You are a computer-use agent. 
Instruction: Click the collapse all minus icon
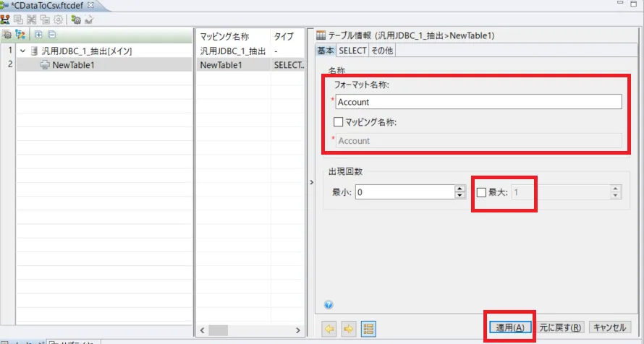51,35
